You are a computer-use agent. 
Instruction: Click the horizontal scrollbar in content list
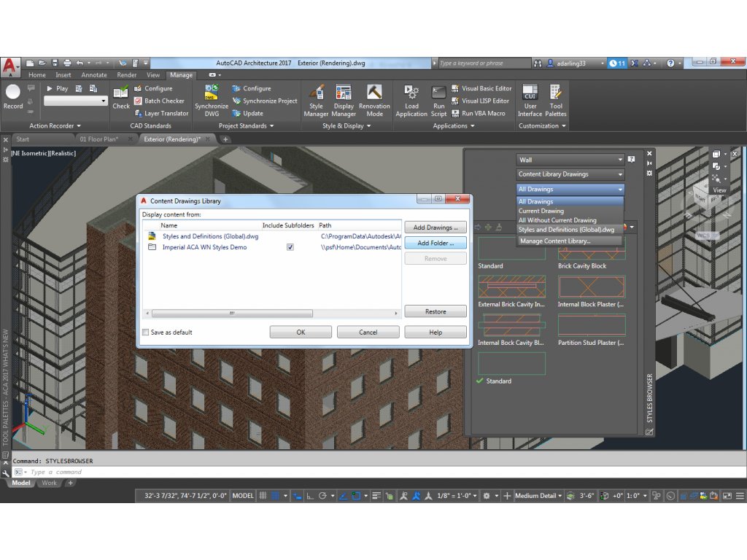(x=232, y=314)
